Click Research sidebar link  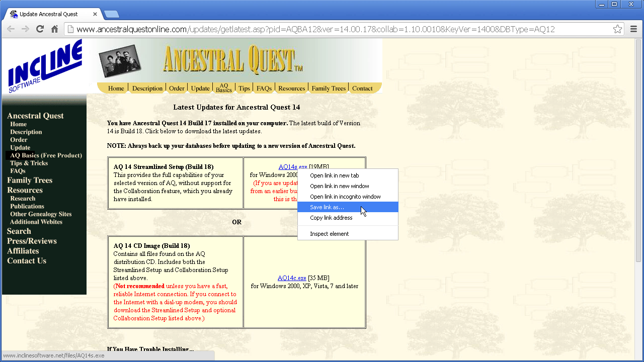point(23,198)
